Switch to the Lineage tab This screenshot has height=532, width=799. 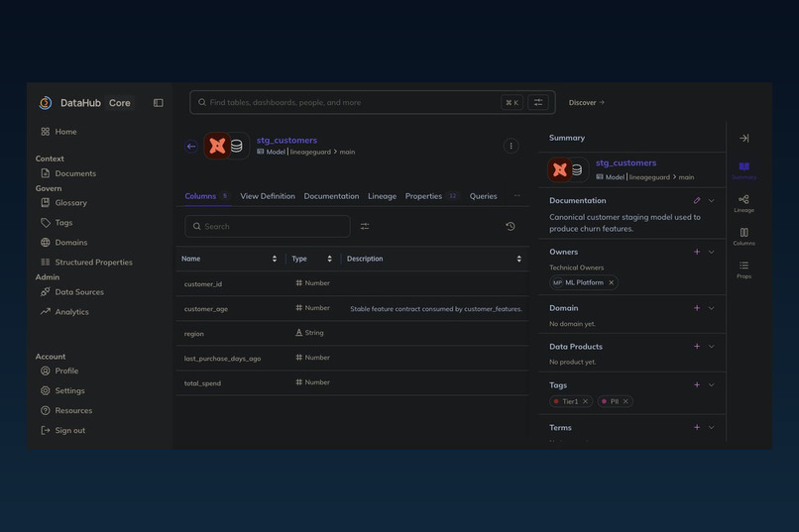pyautogui.click(x=383, y=196)
